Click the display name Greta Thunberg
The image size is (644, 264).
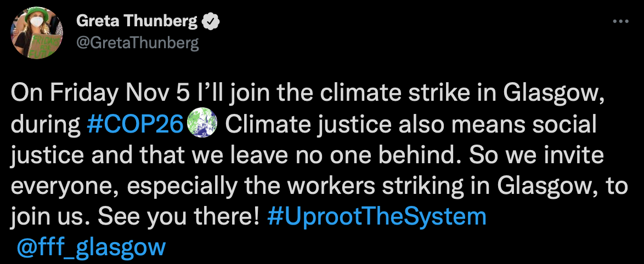coord(138,22)
